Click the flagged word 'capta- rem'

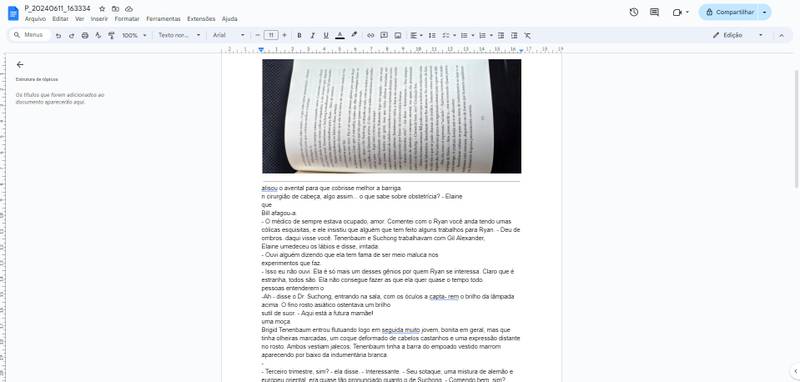click(x=444, y=297)
